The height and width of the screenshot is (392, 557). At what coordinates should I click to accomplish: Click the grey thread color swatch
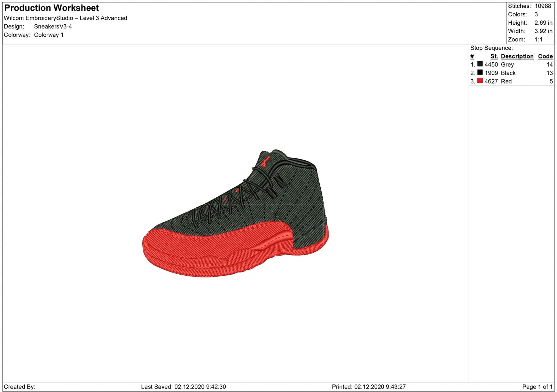point(480,64)
